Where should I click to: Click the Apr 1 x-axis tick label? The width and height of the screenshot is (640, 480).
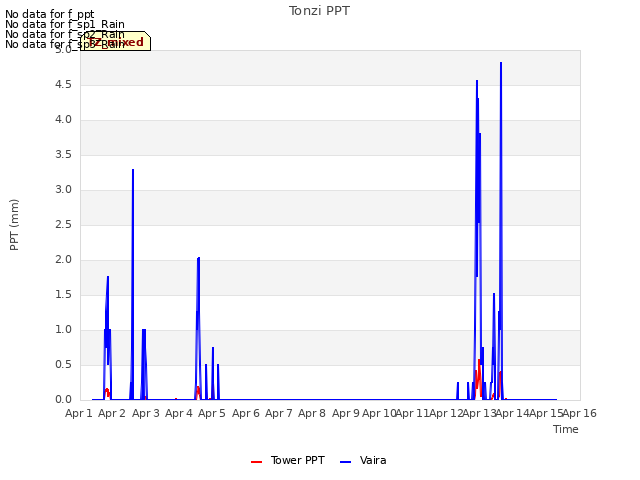(x=79, y=413)
